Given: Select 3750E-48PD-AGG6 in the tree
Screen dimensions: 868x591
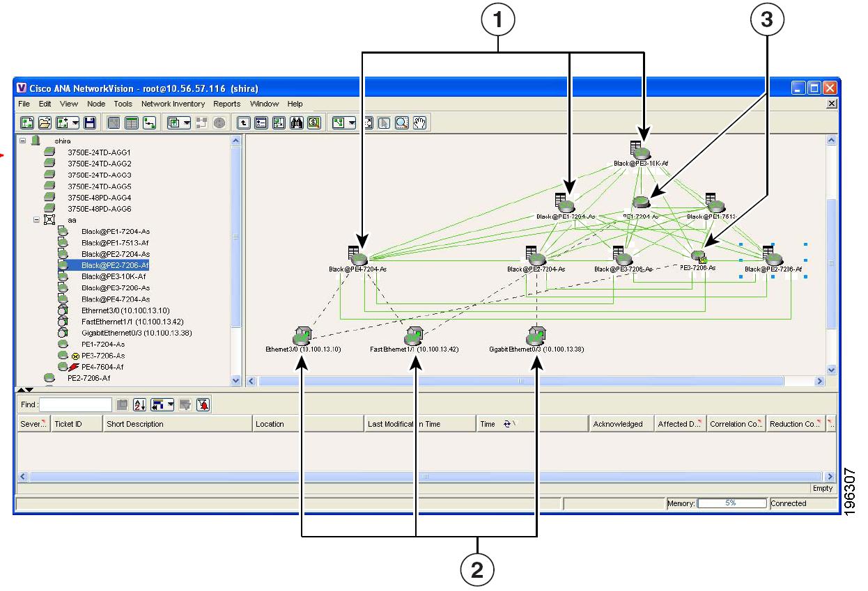Looking at the screenshot, I should click(99, 209).
